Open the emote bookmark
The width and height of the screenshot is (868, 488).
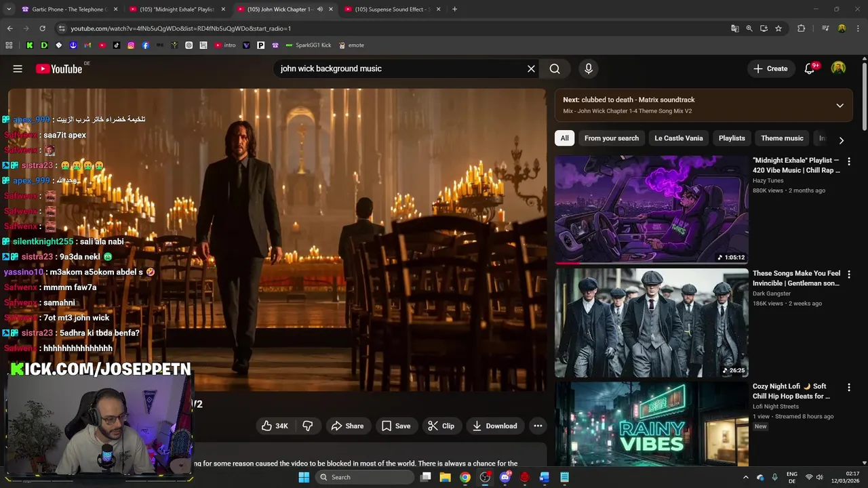[351, 45]
